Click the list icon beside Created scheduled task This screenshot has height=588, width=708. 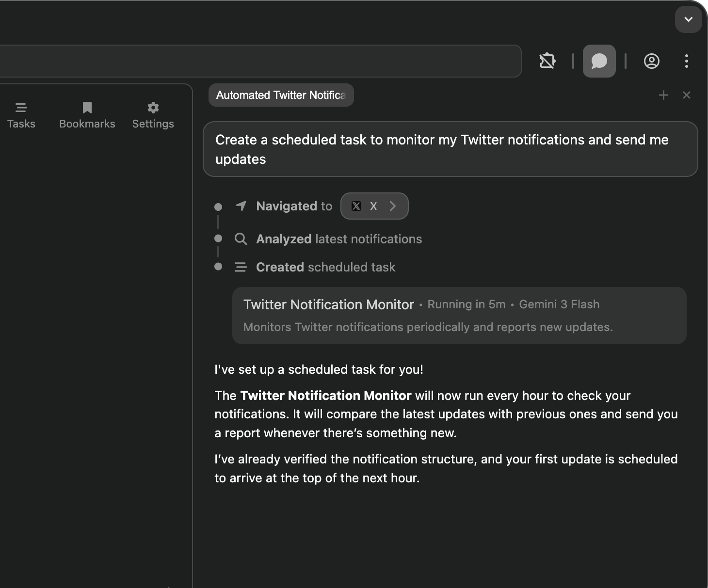tap(241, 267)
